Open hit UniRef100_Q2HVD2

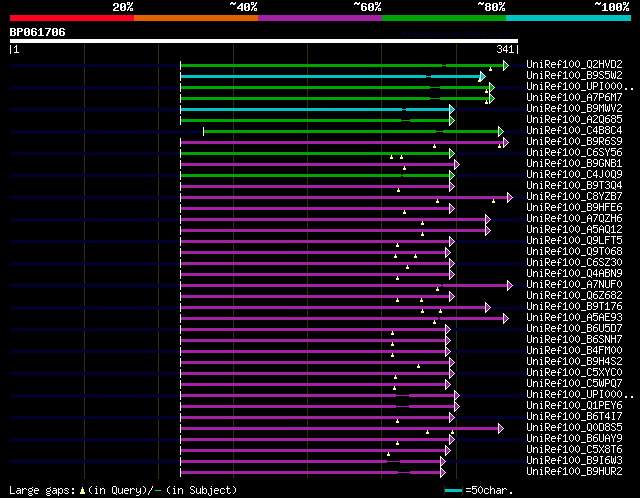pos(574,64)
